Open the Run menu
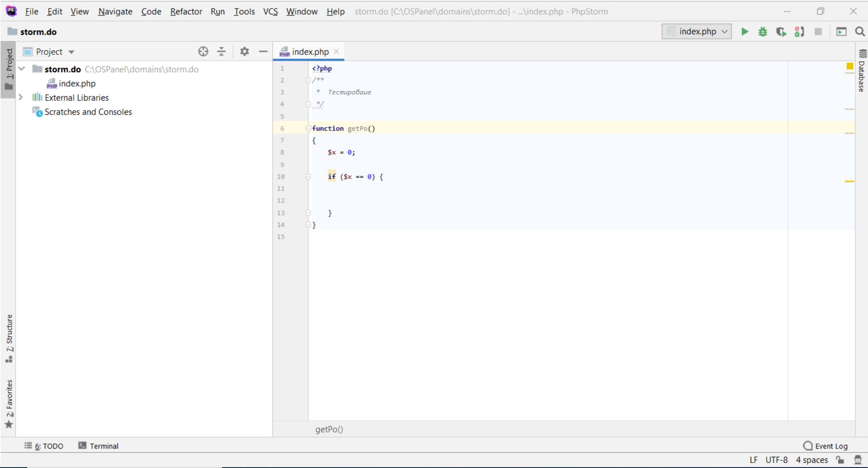The width and height of the screenshot is (868, 468). coord(217,11)
